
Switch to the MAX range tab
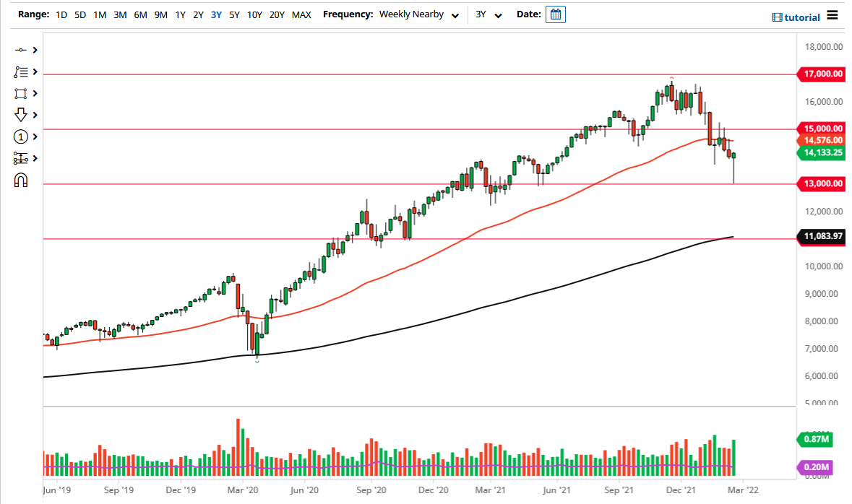301,14
